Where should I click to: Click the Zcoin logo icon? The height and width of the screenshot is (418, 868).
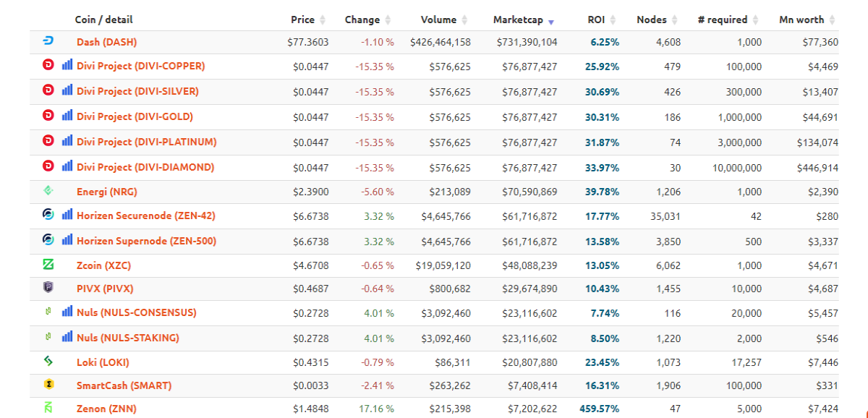point(48,265)
